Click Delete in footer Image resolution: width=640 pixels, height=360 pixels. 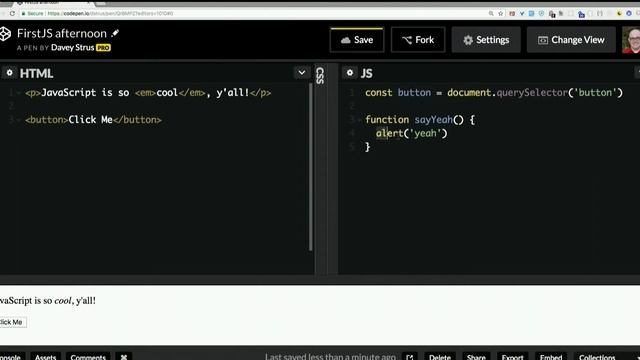[440, 357]
